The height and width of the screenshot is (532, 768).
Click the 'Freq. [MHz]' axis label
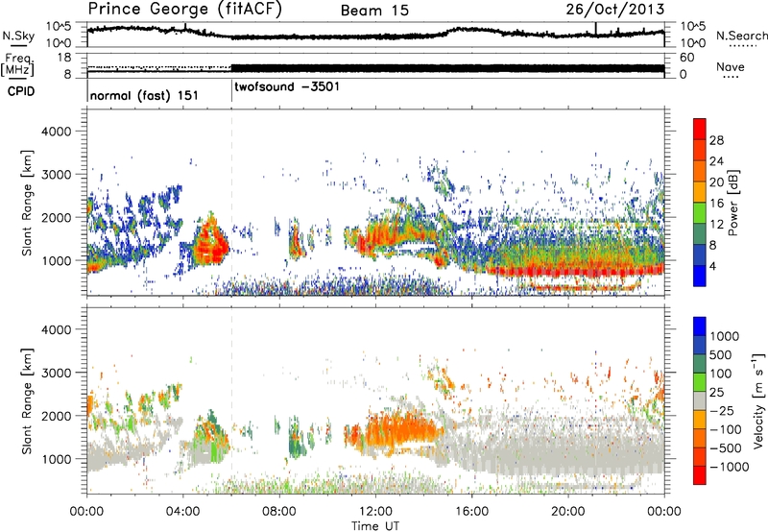coord(18,64)
